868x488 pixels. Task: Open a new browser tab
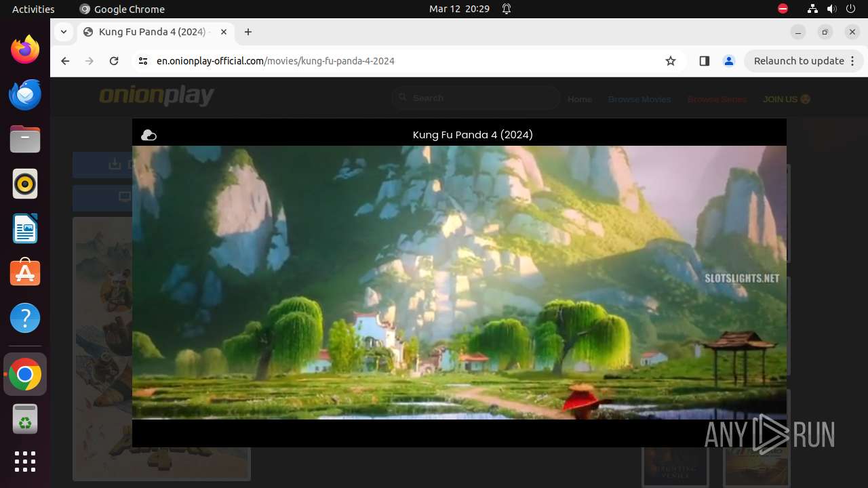pyautogui.click(x=248, y=32)
